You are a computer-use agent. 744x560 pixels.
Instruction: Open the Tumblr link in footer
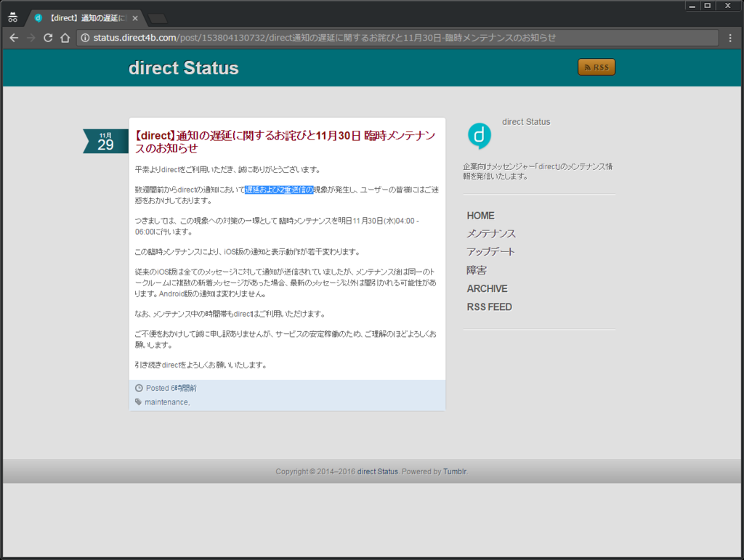[x=455, y=471]
